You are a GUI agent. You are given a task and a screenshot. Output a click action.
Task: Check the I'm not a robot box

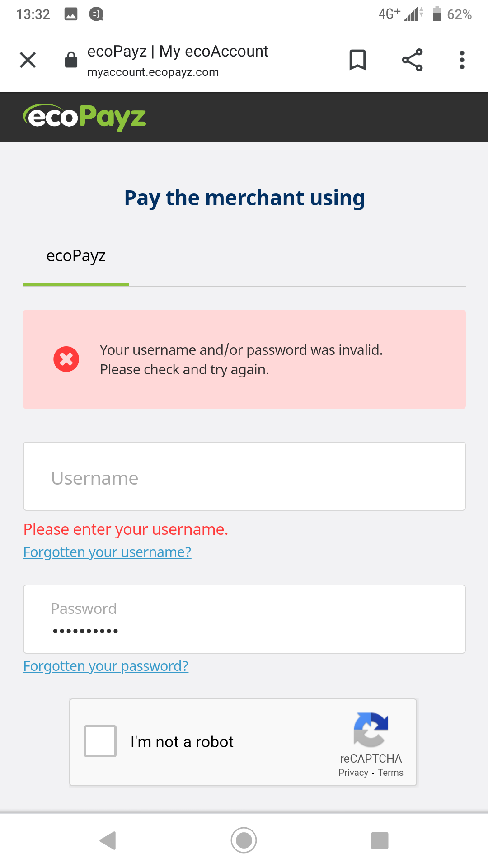click(100, 741)
